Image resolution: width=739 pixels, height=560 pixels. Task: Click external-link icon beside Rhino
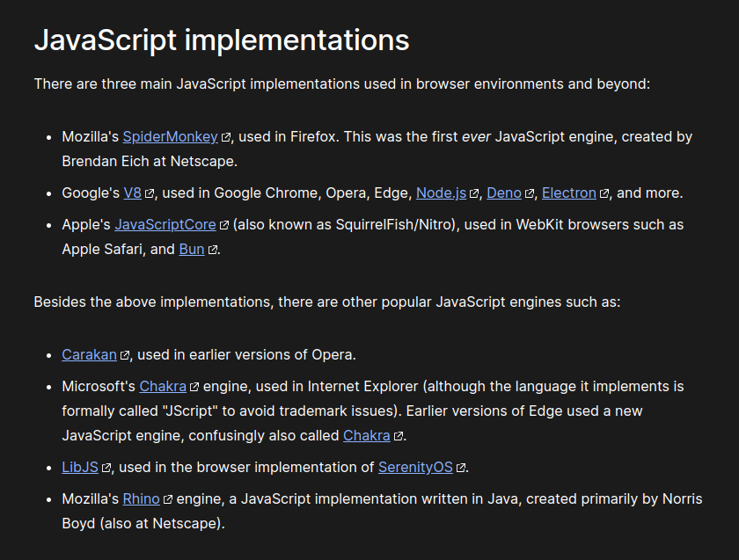pyautogui.click(x=168, y=499)
